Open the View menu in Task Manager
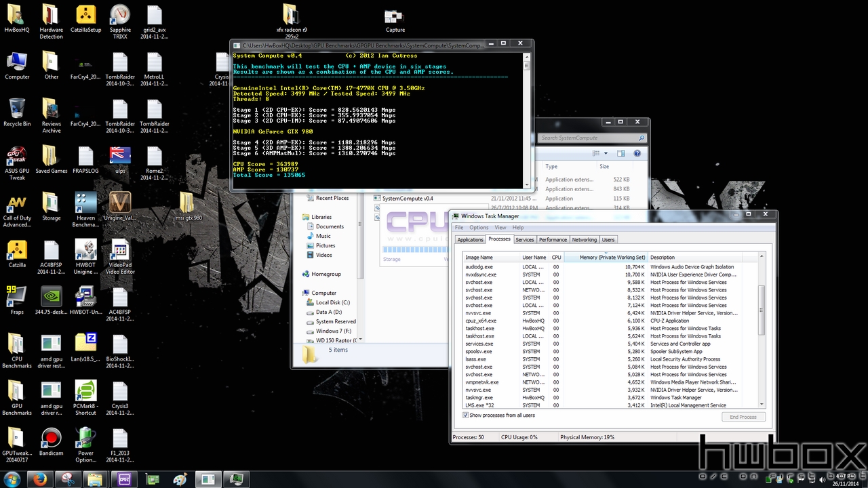This screenshot has width=868, height=488. [x=500, y=228]
